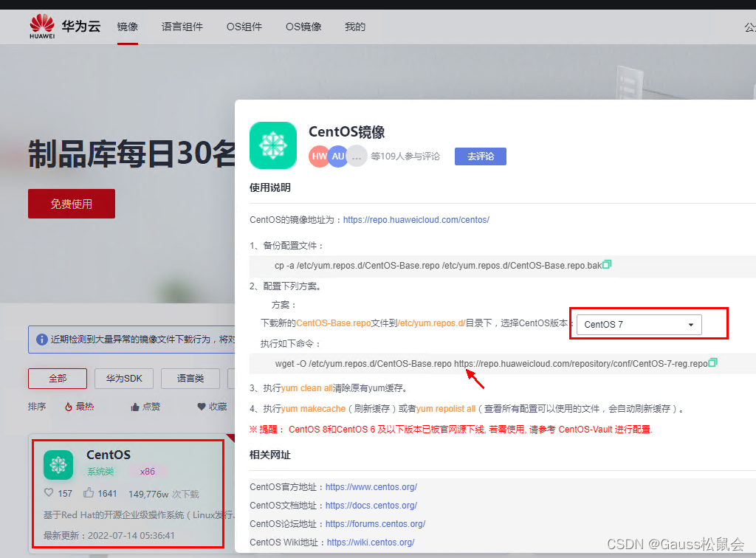Open the CentOS package card
756x558 pixels.
point(127,492)
